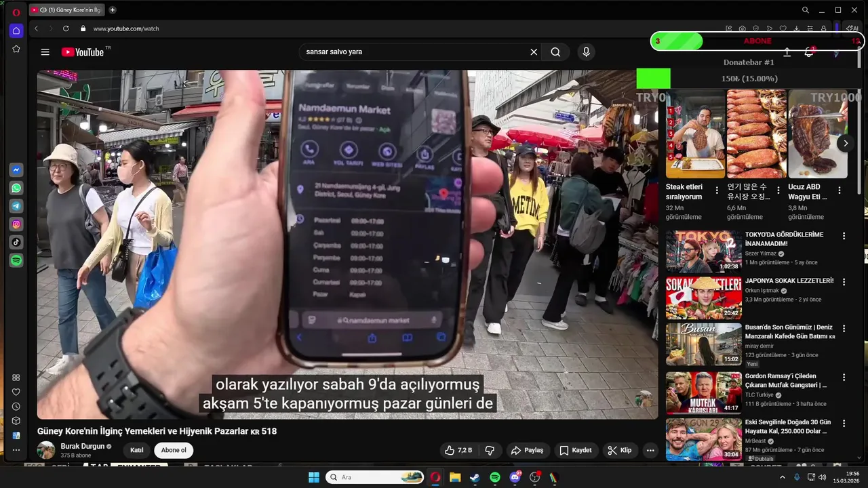Open the YouTube notifications bell
The image size is (868, 488).
(x=808, y=52)
